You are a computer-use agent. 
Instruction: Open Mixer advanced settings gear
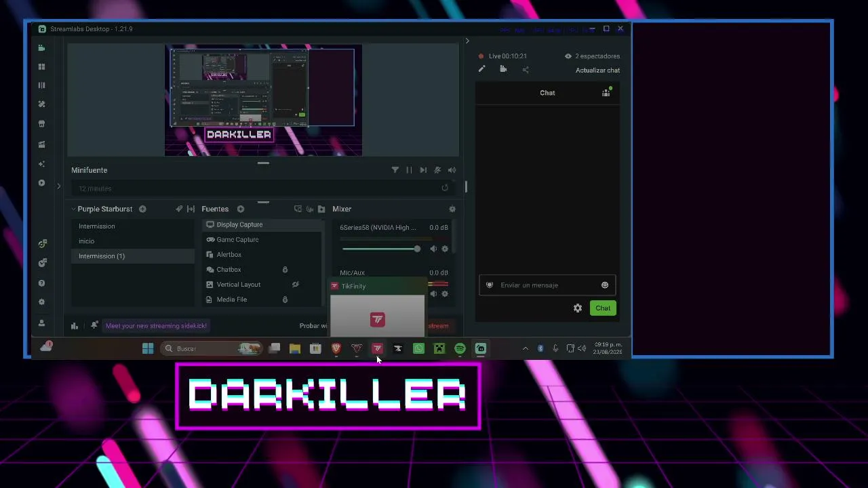[452, 209]
